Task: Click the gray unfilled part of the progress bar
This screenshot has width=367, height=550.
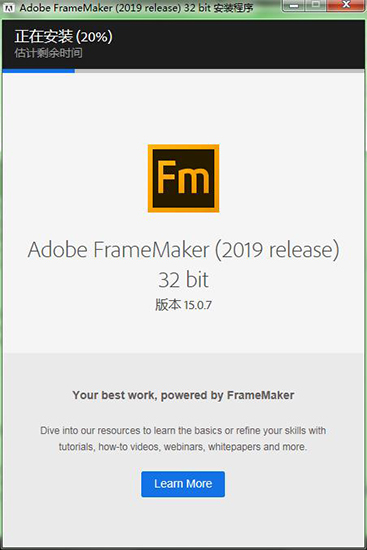Action: (x=220, y=71)
